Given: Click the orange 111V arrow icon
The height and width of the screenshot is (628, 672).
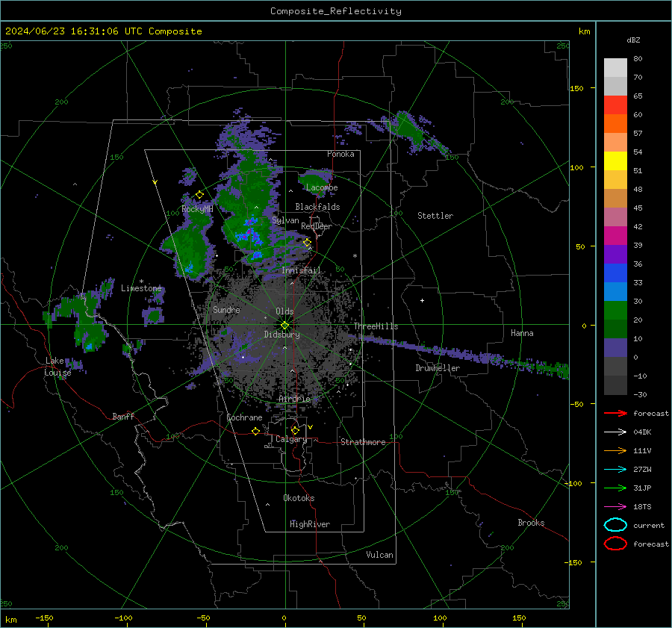Looking at the screenshot, I should (x=615, y=450).
